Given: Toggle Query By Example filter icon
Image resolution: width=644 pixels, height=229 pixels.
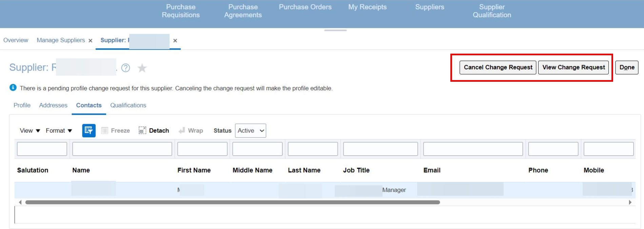Looking at the screenshot, I should (89, 131).
